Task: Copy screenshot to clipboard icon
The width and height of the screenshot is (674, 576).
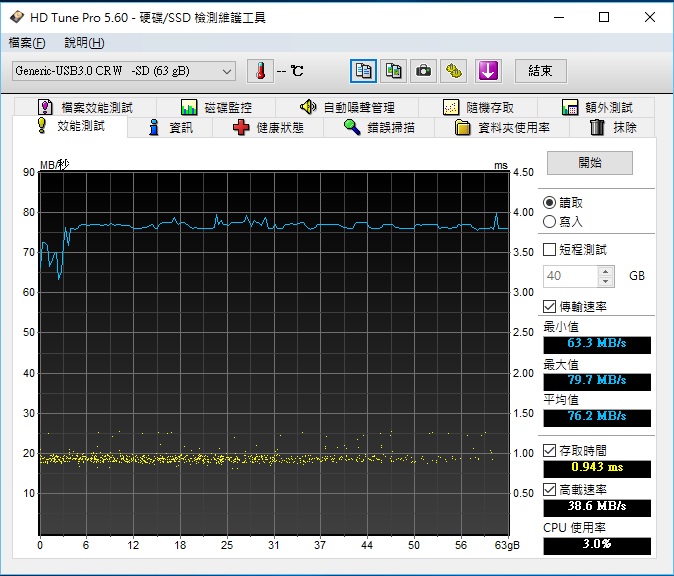Action: pos(393,71)
